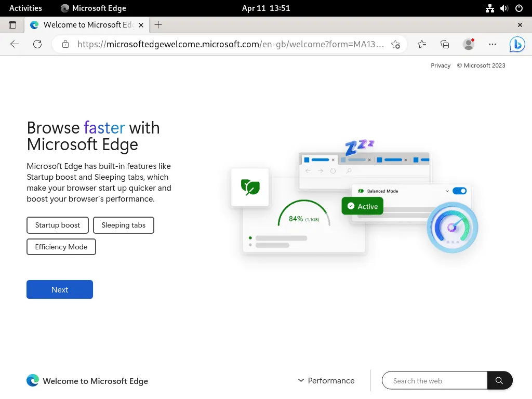Open the Favourites list icon
Screen dimensions: 532x399
click(x=421, y=44)
